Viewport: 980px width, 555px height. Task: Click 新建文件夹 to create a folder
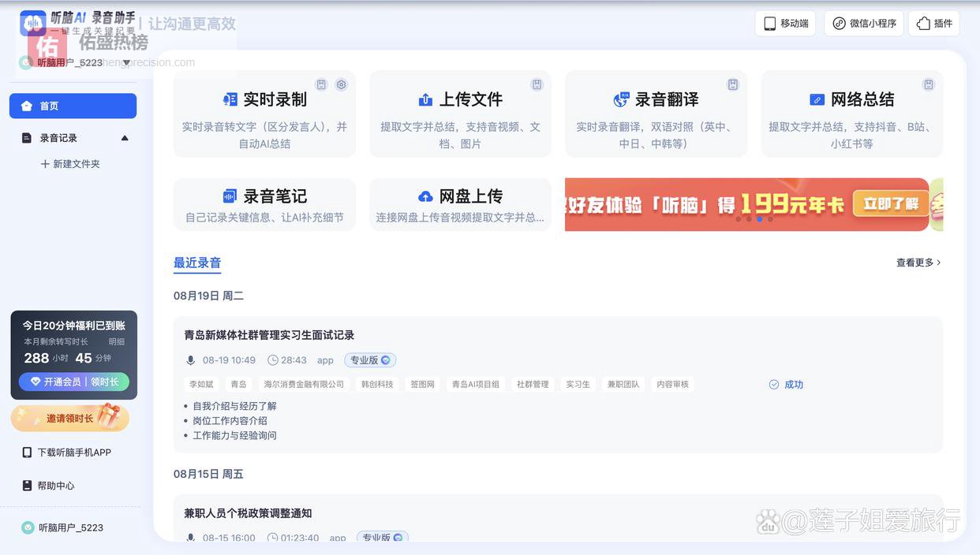pos(70,164)
